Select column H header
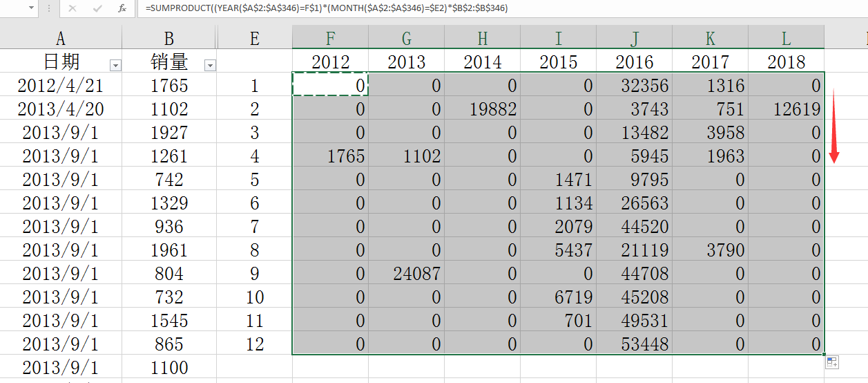This screenshot has height=383, width=868. [483, 37]
